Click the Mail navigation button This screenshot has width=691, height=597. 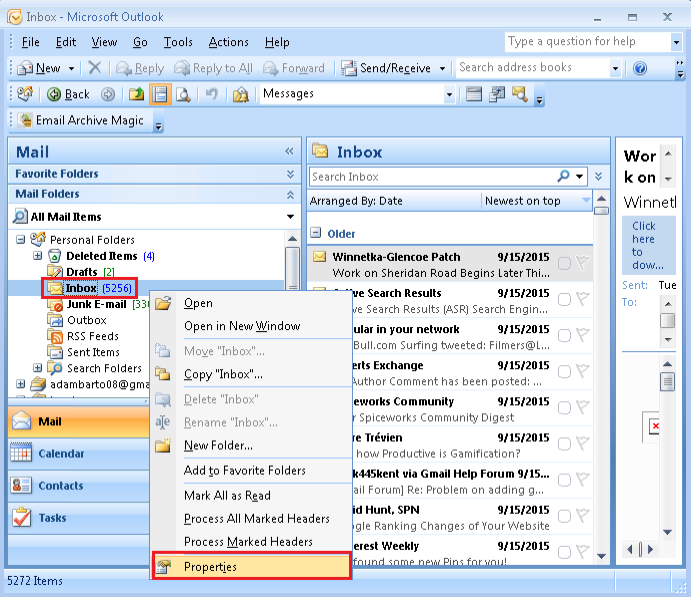click(78, 421)
